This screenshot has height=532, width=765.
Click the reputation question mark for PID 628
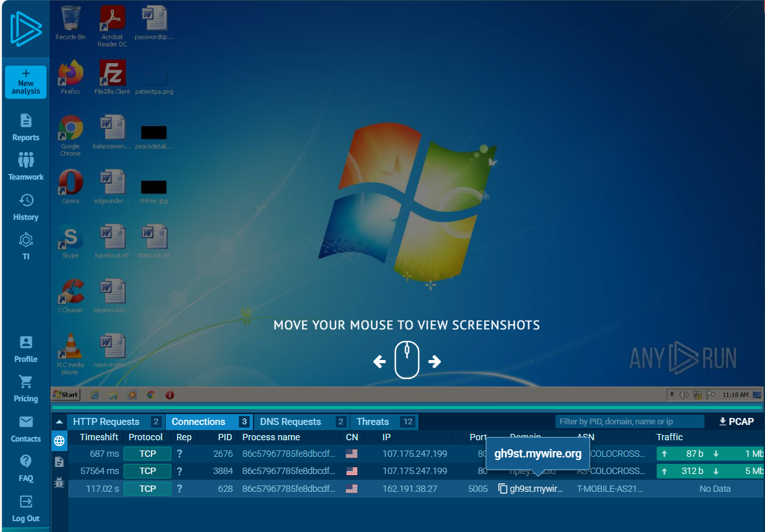click(180, 489)
